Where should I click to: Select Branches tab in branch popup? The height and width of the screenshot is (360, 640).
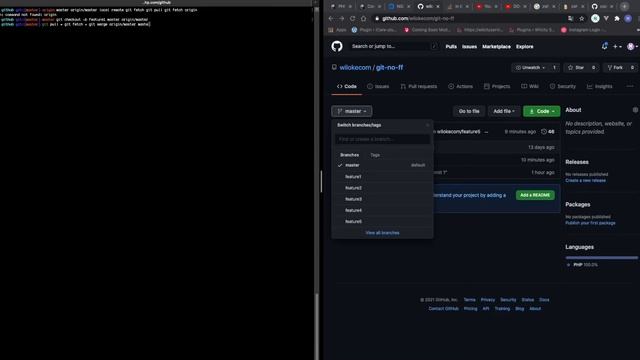tap(349, 155)
